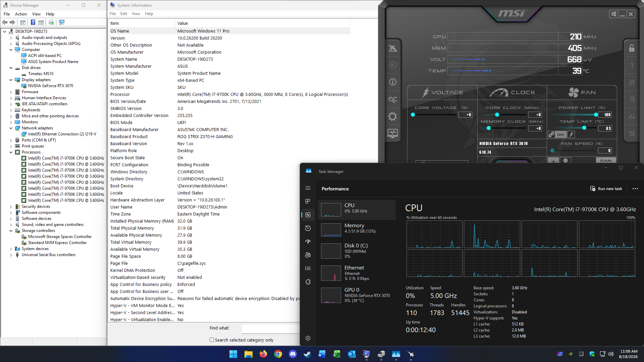Image resolution: width=644 pixels, height=362 pixels.
Task: Open System Information's View menu
Action: (x=136, y=14)
